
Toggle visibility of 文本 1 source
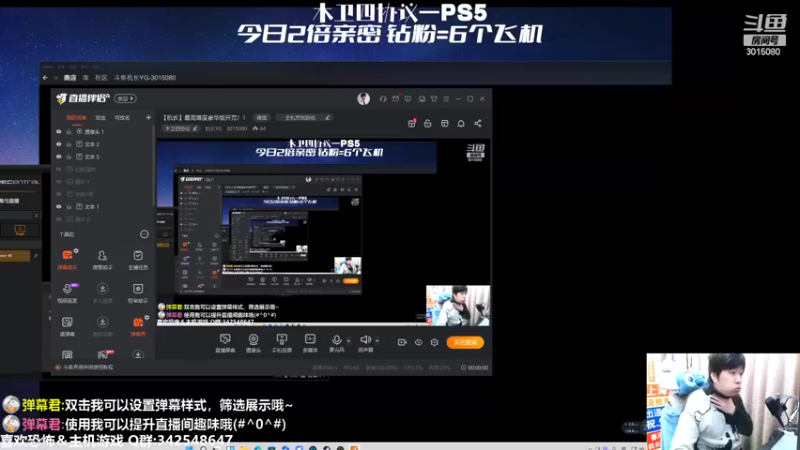click(x=59, y=207)
